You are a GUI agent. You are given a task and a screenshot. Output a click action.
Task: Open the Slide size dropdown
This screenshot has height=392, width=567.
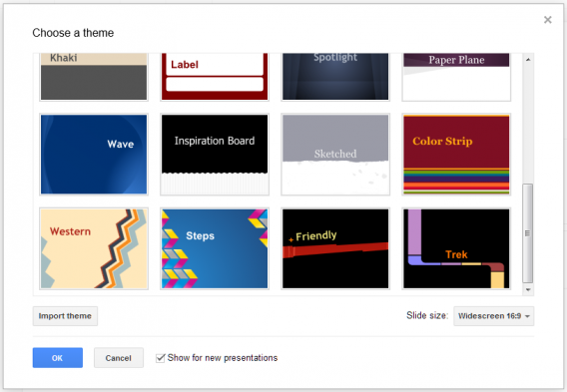tap(493, 316)
